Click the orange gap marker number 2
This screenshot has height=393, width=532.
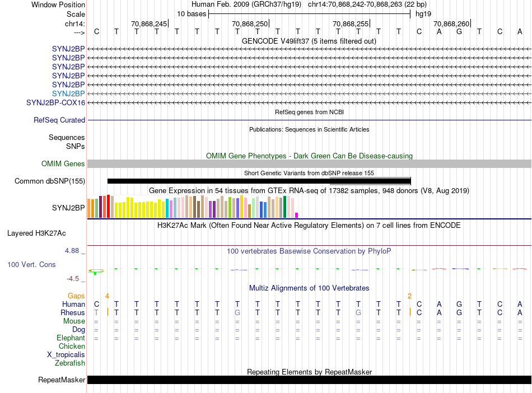coord(409,296)
